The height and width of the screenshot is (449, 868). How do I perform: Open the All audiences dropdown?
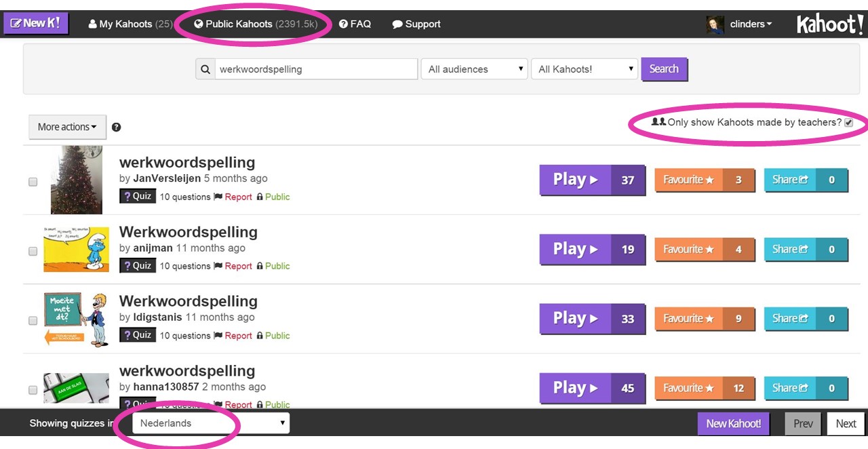point(474,69)
